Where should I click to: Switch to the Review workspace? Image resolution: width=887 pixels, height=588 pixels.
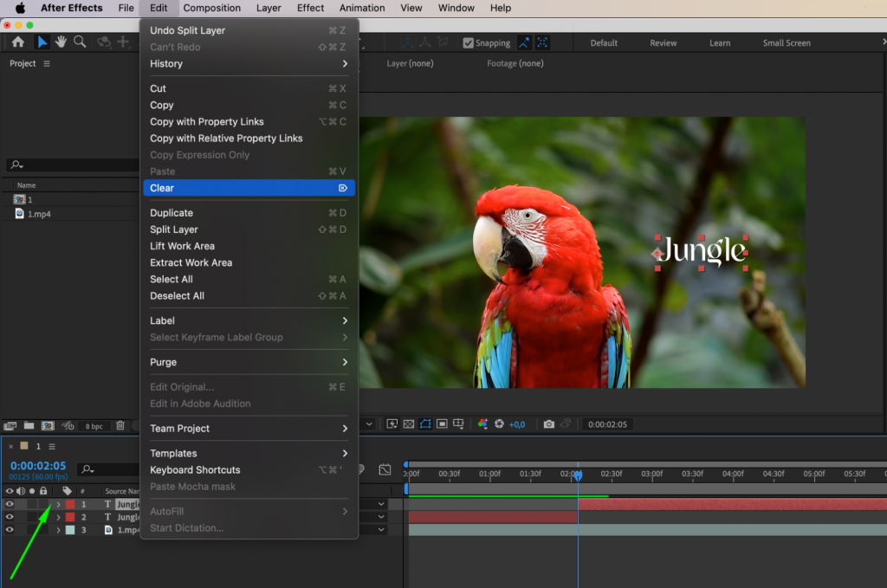point(663,42)
